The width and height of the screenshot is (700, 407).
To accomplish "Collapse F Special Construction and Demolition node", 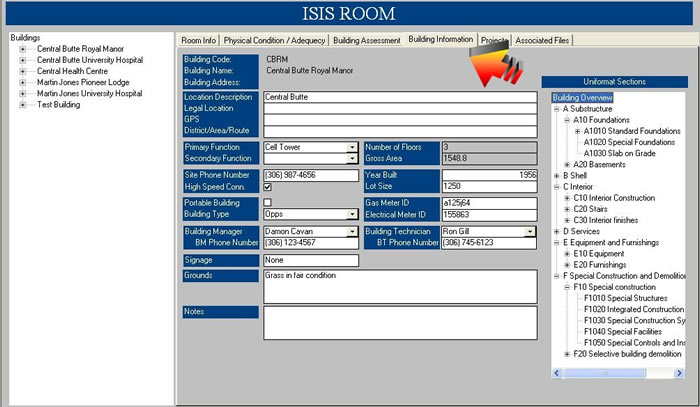I will point(557,276).
